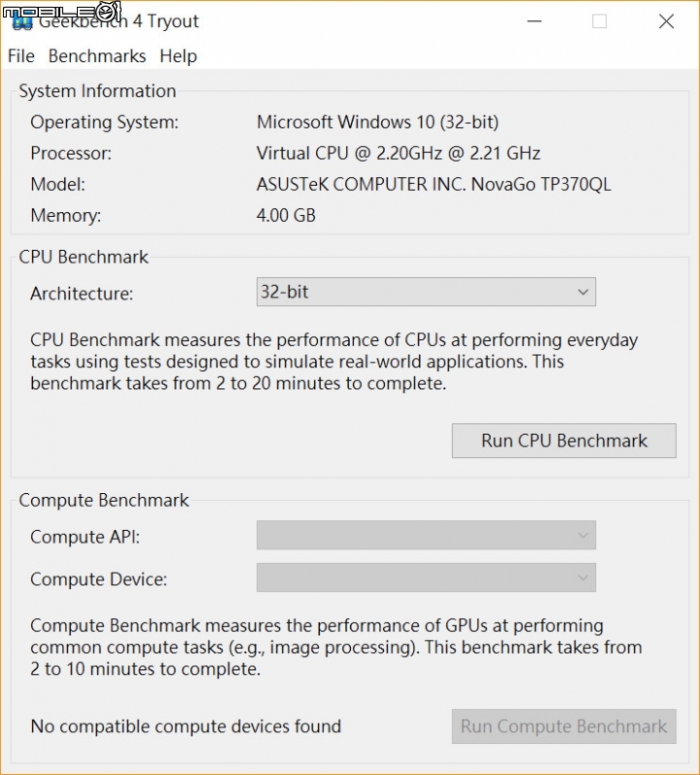The width and height of the screenshot is (700, 775).
Task: Expand the Architecture 32-bit dropdown
Action: (426, 292)
